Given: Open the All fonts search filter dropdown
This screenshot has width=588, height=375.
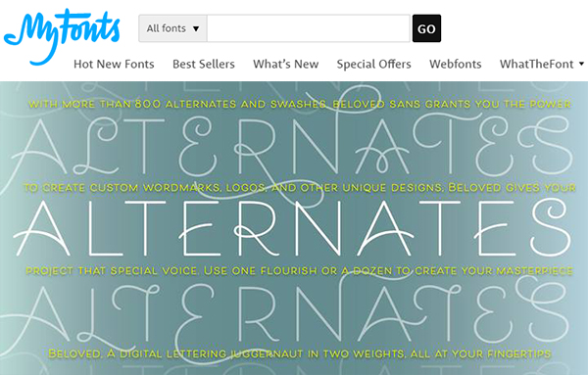Looking at the screenshot, I should [x=172, y=28].
